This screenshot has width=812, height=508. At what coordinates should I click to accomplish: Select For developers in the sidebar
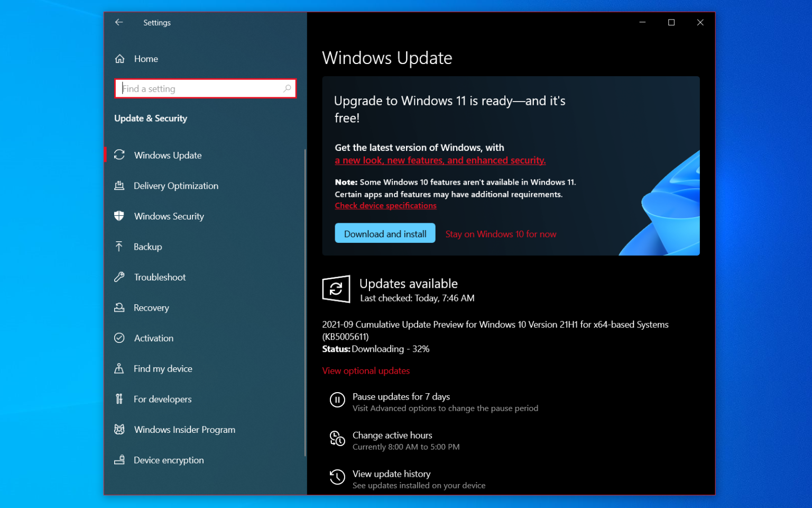click(x=162, y=399)
